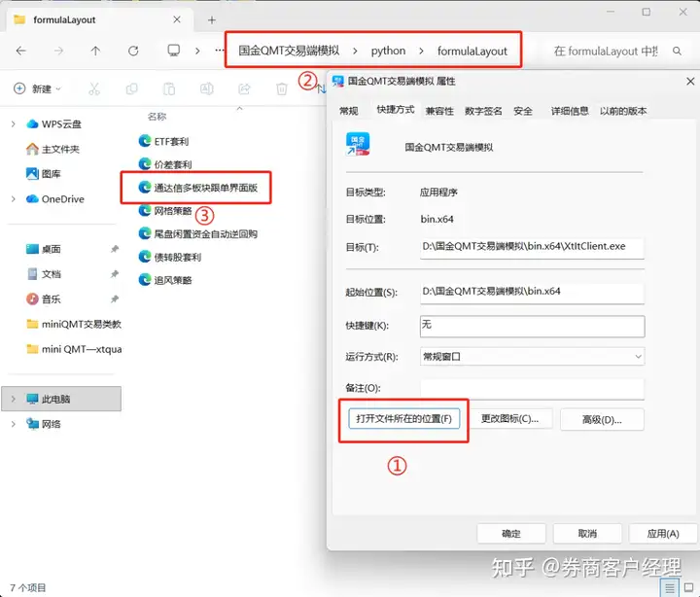
Task: Expand the OneDrive tree node
Action: pyautogui.click(x=13, y=199)
